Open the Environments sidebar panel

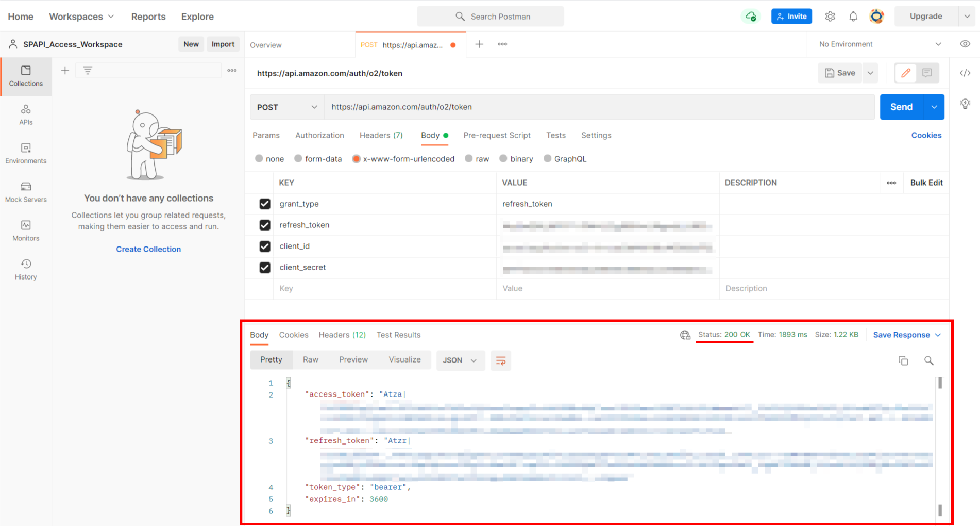pyautogui.click(x=26, y=153)
